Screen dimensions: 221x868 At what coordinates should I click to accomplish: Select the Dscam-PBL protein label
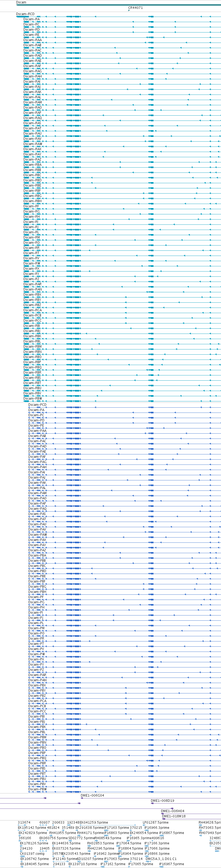37,732
